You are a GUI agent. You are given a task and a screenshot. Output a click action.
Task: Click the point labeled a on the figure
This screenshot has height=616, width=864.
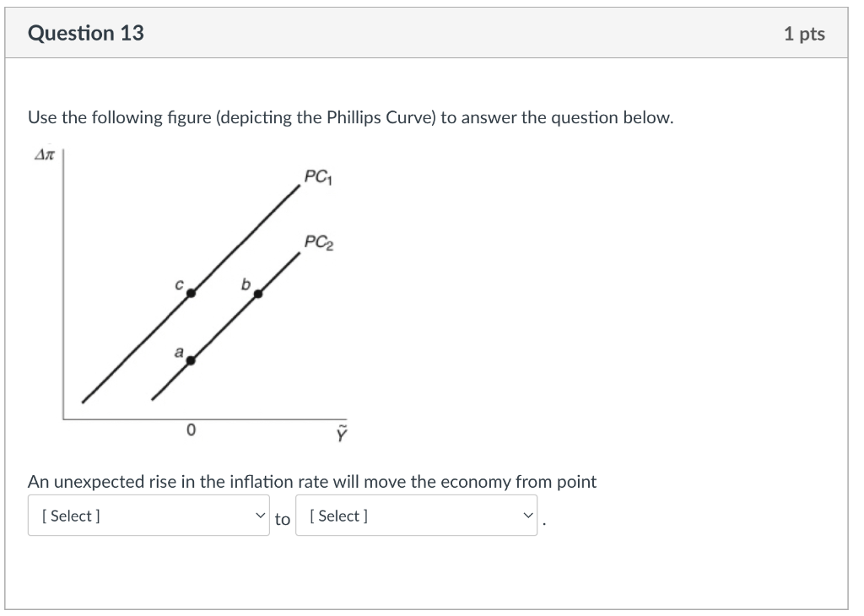pyautogui.click(x=191, y=360)
